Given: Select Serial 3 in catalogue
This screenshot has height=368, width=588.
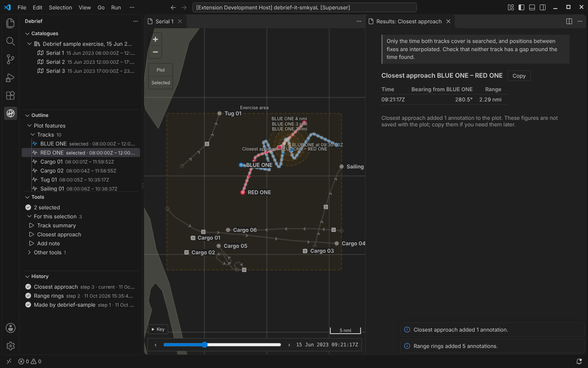Looking at the screenshot, I should point(80,71).
